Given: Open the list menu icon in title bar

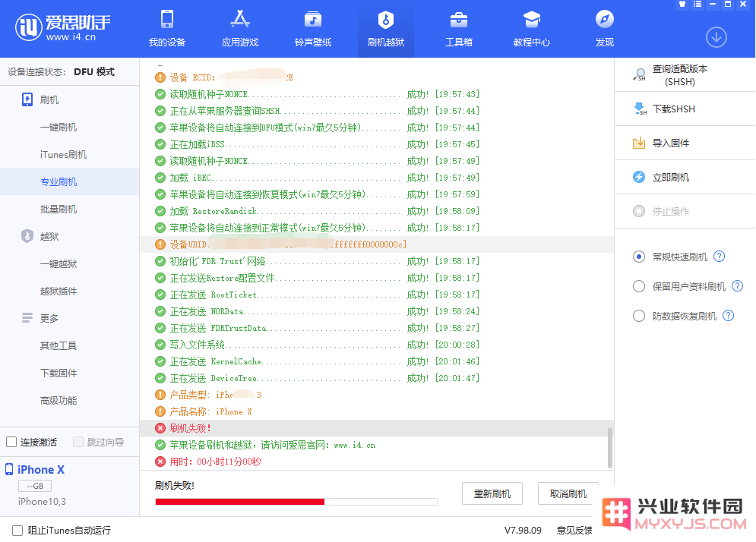Looking at the screenshot, I should (697, 4).
